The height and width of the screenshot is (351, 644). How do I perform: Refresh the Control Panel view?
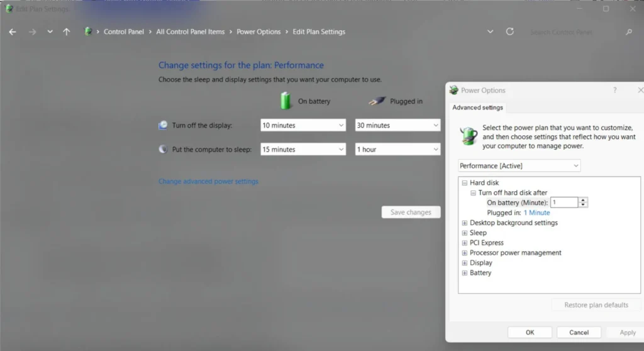tap(509, 31)
